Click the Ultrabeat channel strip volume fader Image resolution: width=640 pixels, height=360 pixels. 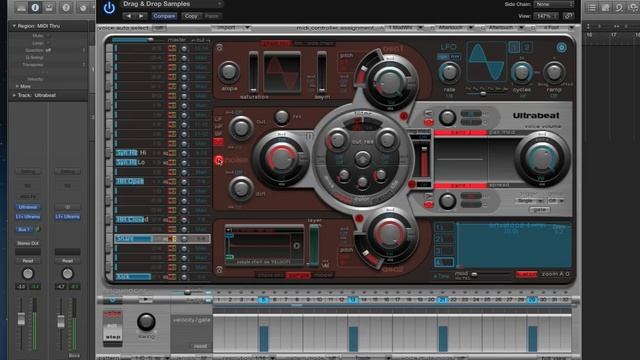pyautogui.click(x=21, y=318)
